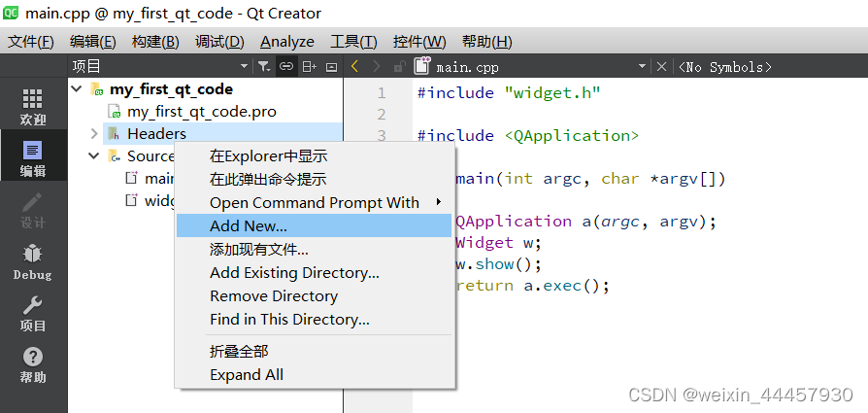The image size is (868, 413).
Task: Open the 构建(B) menu
Action: coord(155,42)
